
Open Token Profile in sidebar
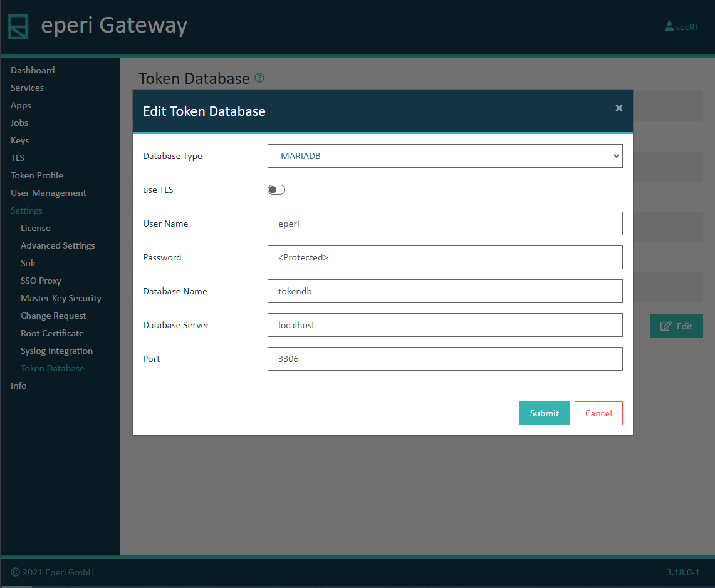[37, 175]
